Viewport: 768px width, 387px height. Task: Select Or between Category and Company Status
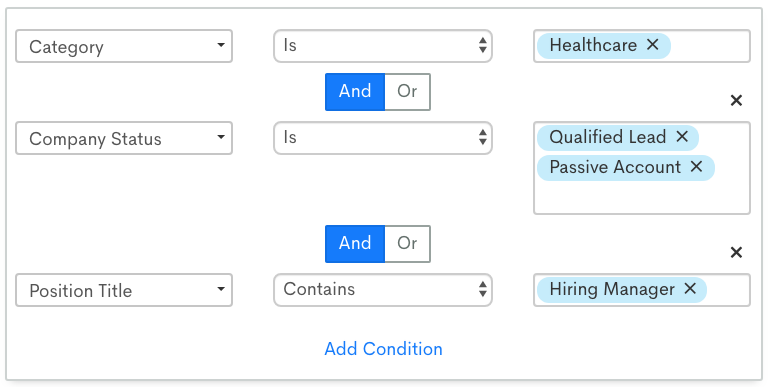tap(407, 92)
